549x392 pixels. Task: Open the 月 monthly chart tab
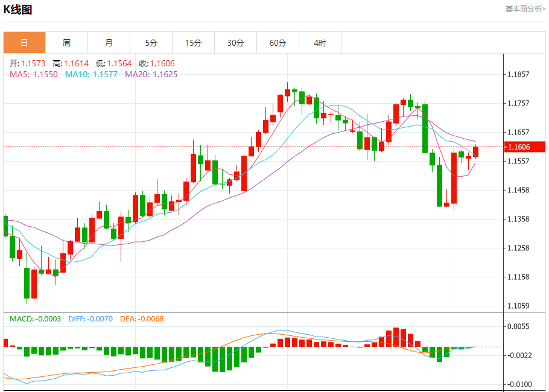pos(109,43)
